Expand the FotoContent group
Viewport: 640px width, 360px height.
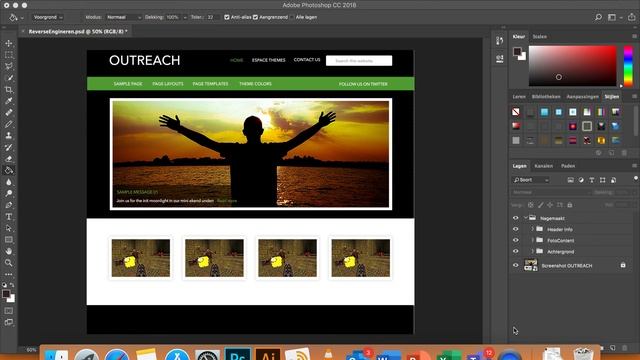click(x=532, y=240)
